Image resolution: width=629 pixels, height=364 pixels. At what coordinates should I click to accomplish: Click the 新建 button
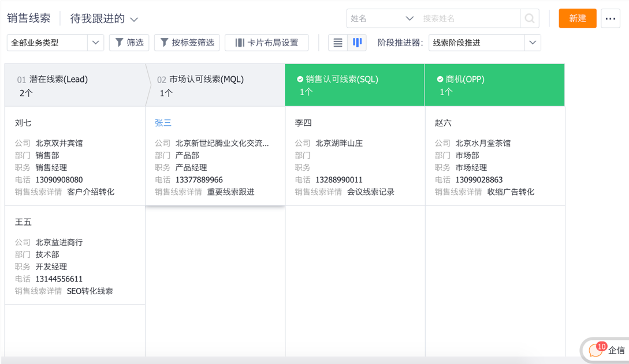click(577, 18)
